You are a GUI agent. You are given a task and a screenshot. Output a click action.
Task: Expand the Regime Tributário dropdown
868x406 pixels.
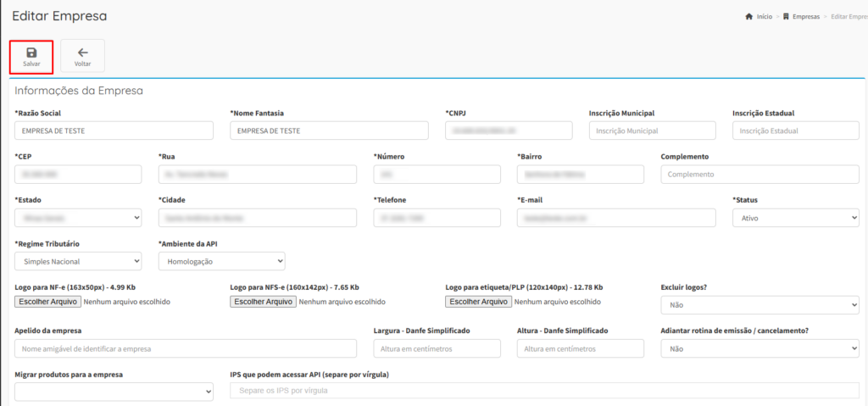(x=78, y=261)
